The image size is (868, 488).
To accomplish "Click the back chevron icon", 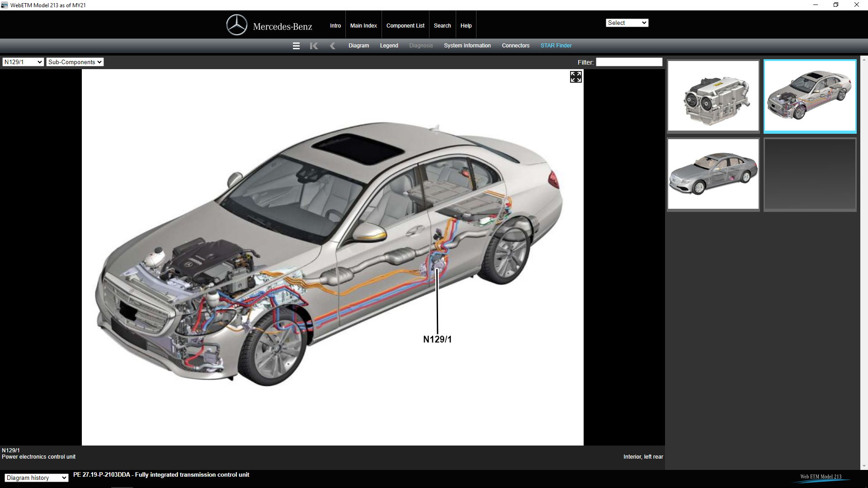I will point(333,46).
